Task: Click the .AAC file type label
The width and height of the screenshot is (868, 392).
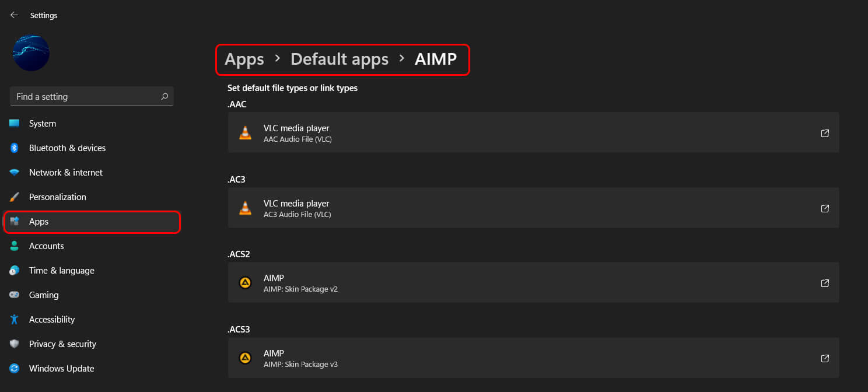Action: coord(237,104)
